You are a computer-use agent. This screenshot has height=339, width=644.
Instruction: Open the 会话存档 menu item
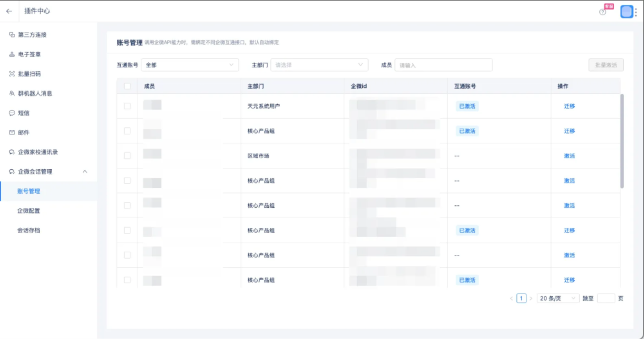[29, 230]
